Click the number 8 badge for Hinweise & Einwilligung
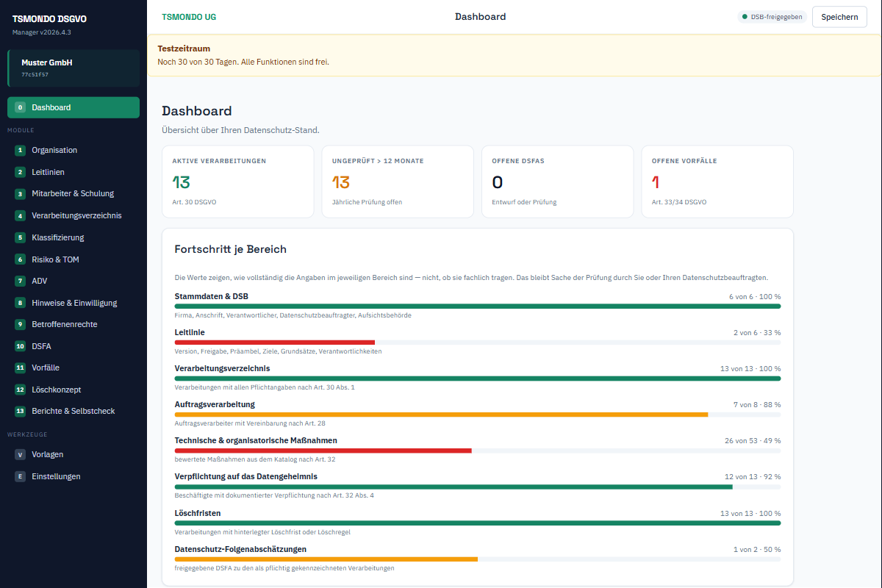This screenshot has height=588, width=882. tap(20, 303)
